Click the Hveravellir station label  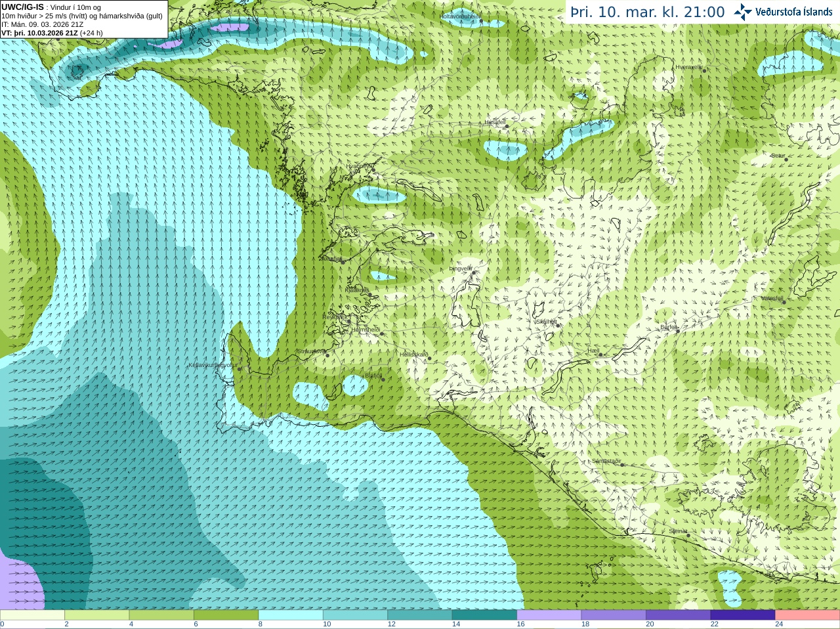[689, 67]
